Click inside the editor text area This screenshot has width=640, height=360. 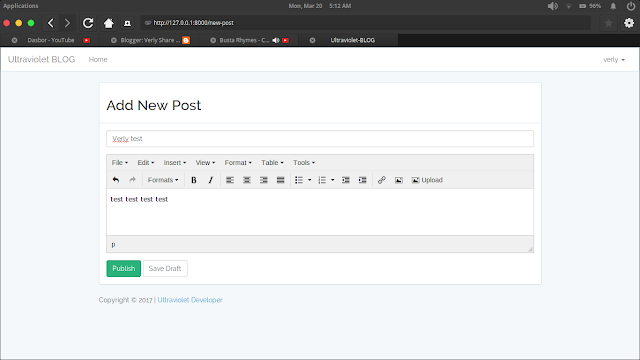(320, 212)
